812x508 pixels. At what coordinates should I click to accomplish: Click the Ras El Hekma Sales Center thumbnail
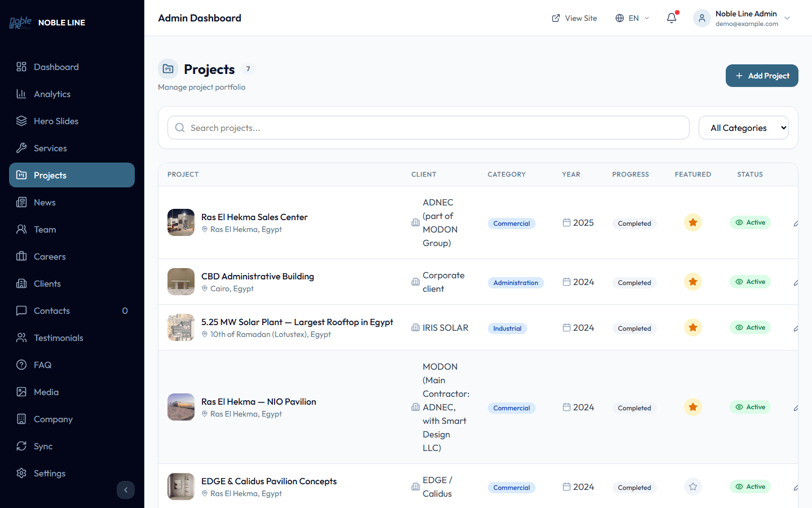coord(181,222)
